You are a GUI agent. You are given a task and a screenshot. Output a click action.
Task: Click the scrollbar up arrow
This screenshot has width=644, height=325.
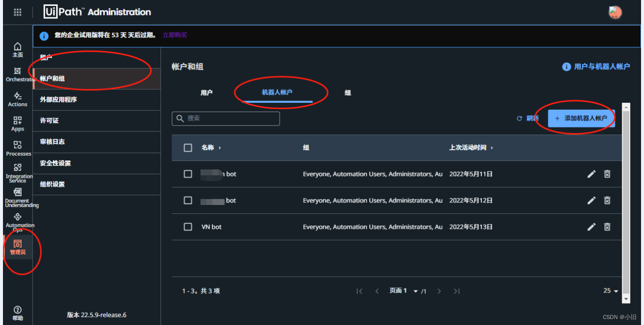tap(626, 107)
